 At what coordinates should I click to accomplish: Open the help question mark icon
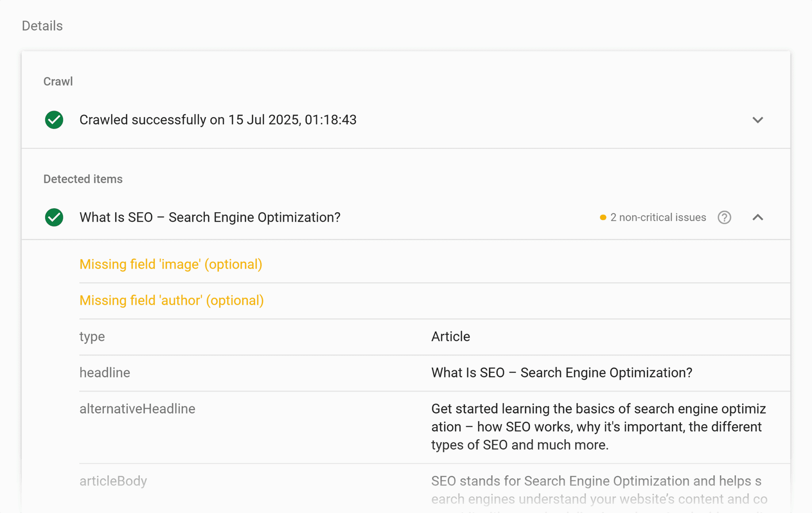click(724, 217)
